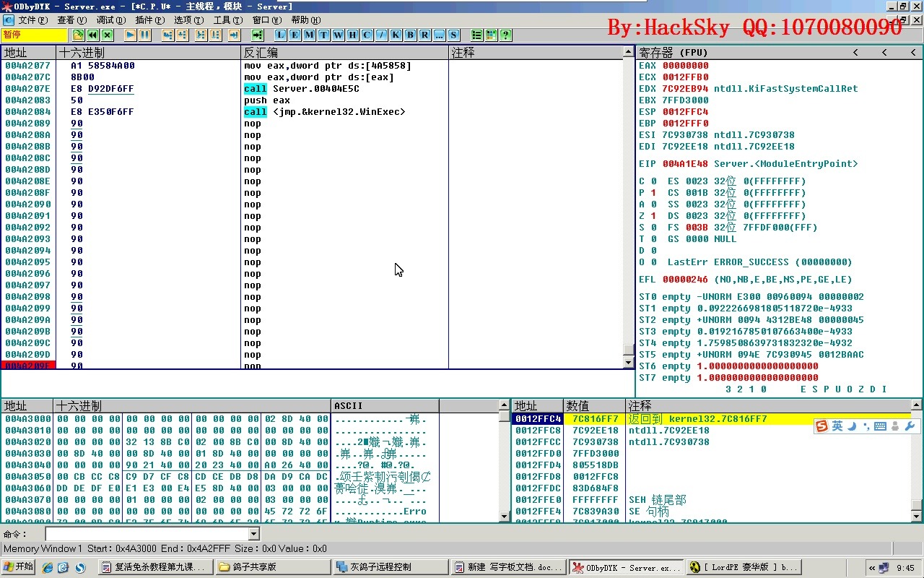Open the 选项(T) menu
924x578 pixels.
coord(188,20)
